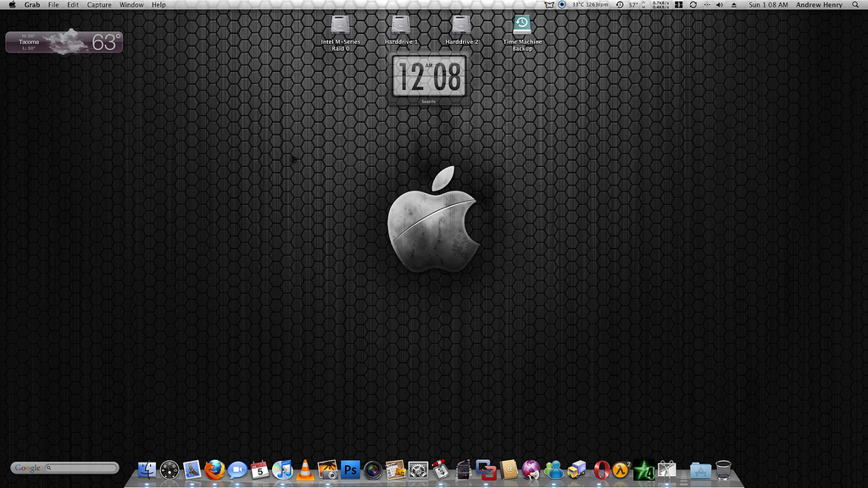
Task: Click the Spaces grid menu bar icon
Action: [679, 4]
